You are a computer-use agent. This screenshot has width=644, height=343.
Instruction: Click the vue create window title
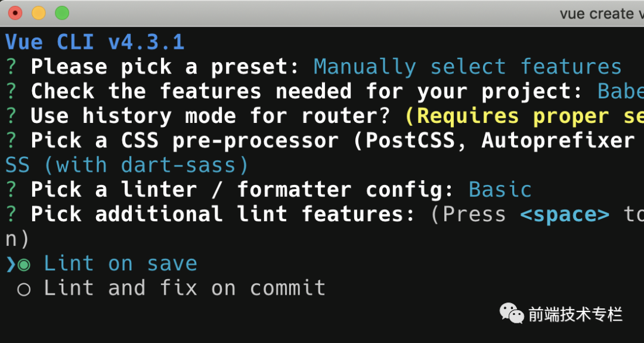click(602, 14)
